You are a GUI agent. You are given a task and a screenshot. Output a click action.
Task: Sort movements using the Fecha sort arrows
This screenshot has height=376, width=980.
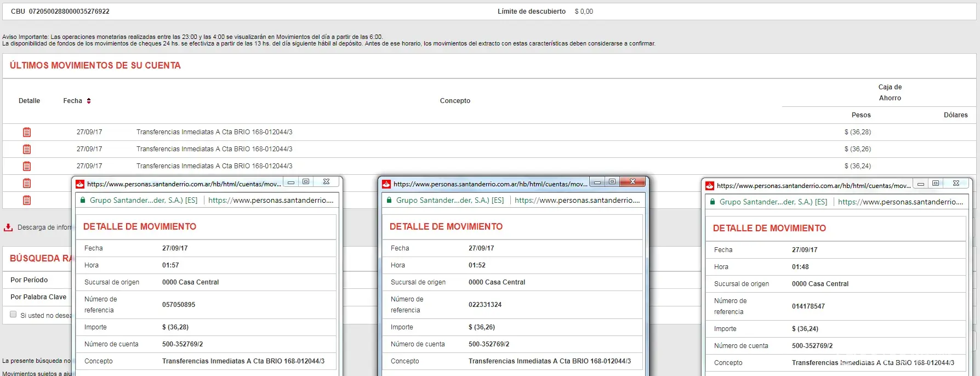click(89, 101)
